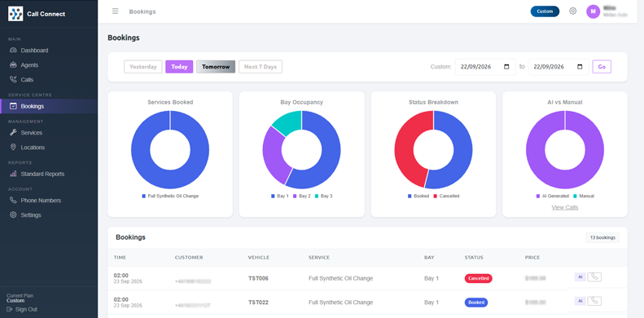
Task: Click AI badge on TST006 row
Action: [x=580, y=277]
